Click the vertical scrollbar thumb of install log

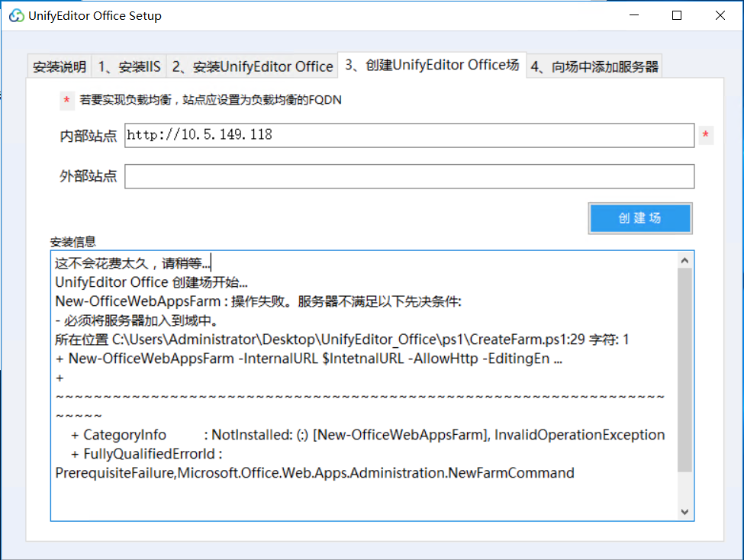[684, 370]
